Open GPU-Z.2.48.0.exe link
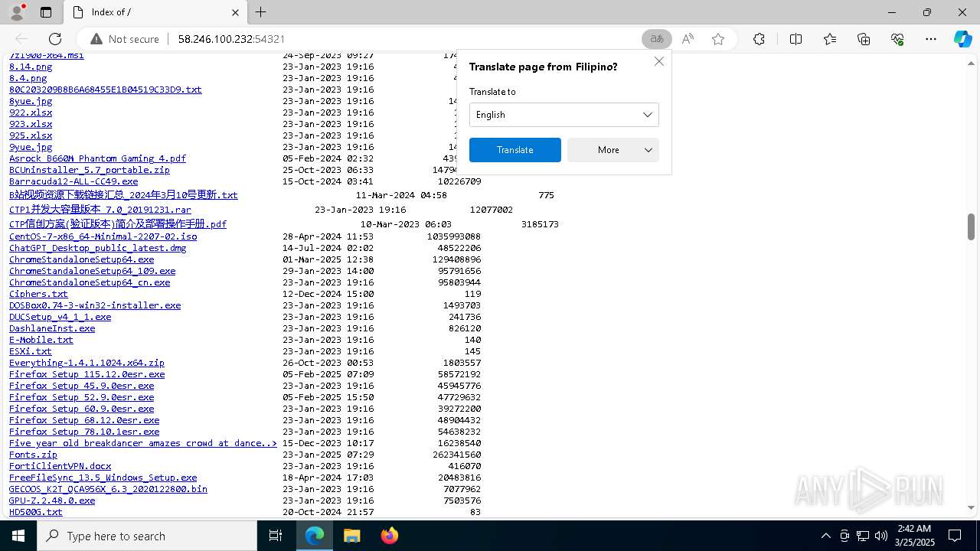The width and height of the screenshot is (980, 551). tap(52, 500)
